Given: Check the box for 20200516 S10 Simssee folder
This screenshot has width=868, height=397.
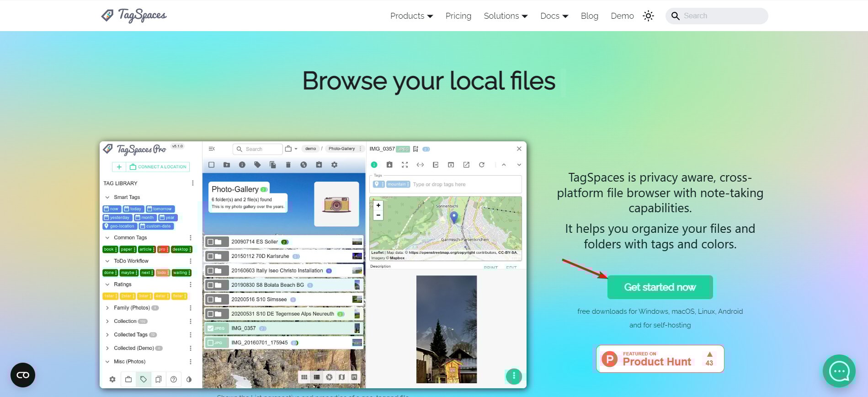Looking at the screenshot, I should tap(211, 300).
